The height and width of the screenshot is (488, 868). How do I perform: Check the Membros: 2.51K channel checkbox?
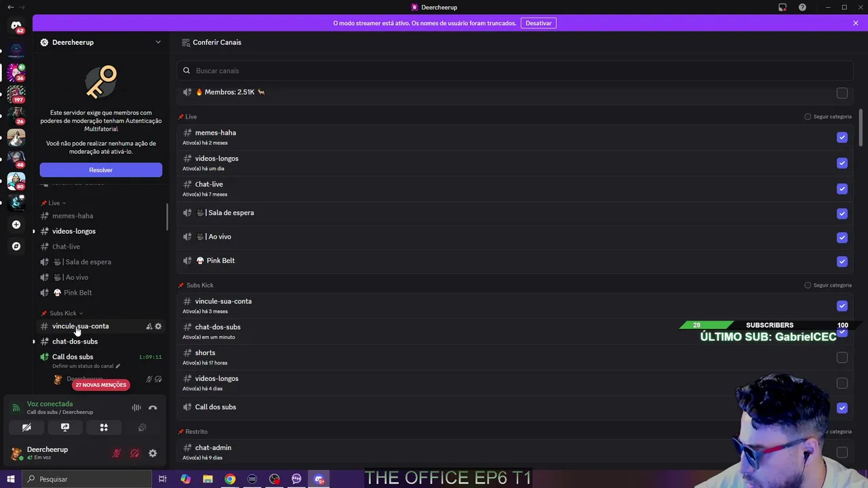click(x=842, y=93)
